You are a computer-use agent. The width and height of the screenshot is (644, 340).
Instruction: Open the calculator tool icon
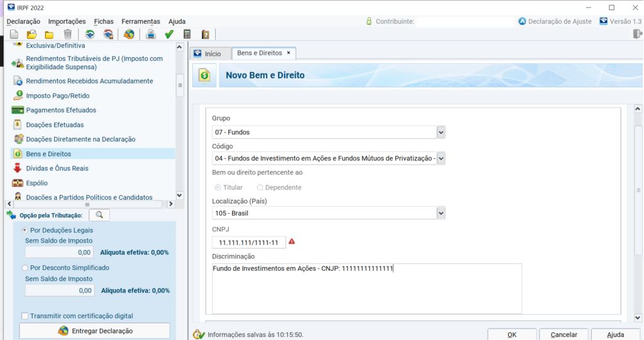point(187,35)
